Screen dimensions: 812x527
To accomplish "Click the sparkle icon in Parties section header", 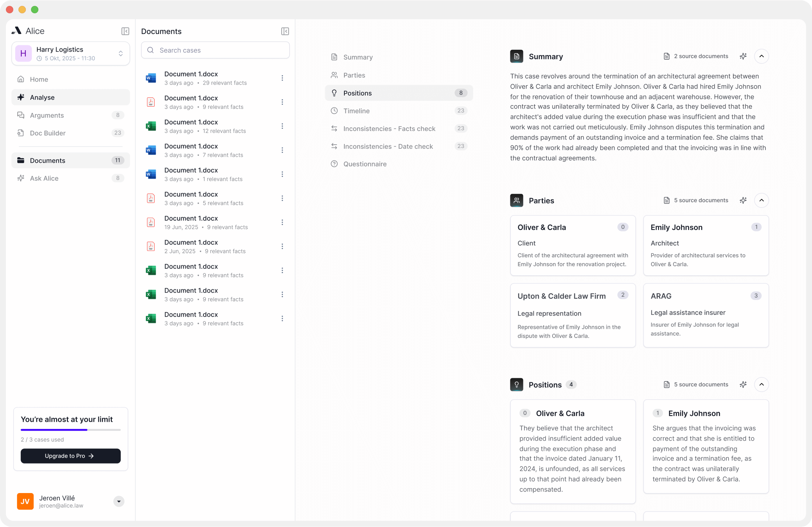I will (743, 200).
